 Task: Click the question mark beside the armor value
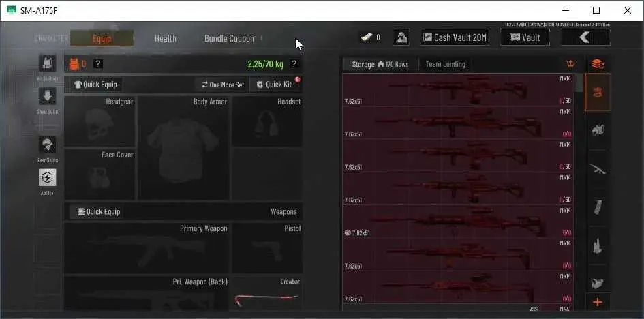(x=97, y=63)
